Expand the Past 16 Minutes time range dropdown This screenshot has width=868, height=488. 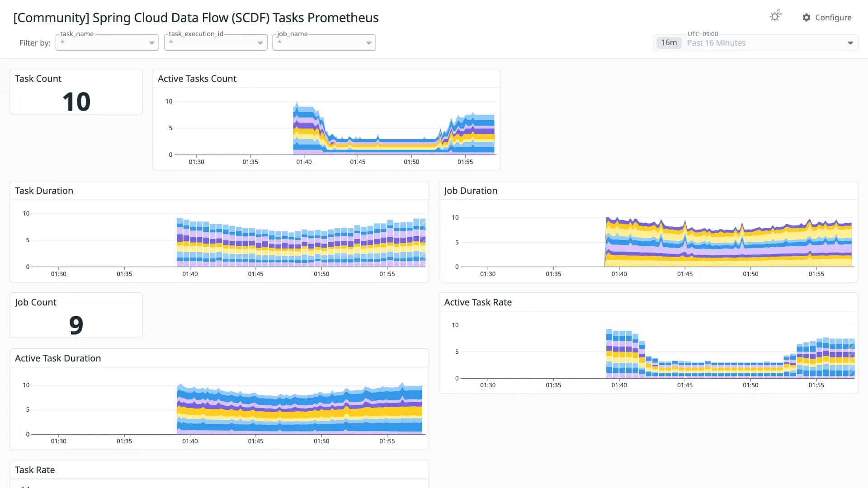[850, 43]
